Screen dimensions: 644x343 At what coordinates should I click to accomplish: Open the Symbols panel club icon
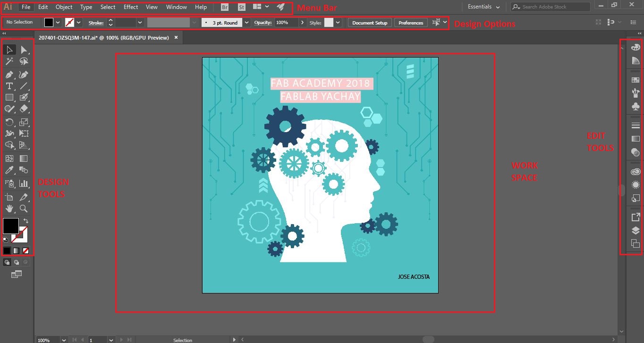(636, 107)
